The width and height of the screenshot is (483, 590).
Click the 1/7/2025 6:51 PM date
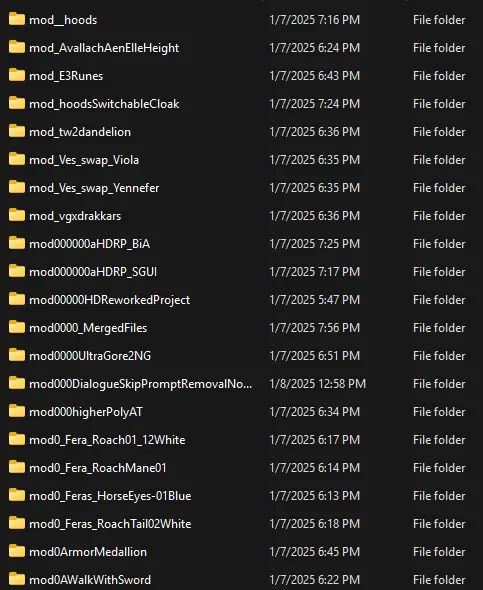click(315, 356)
